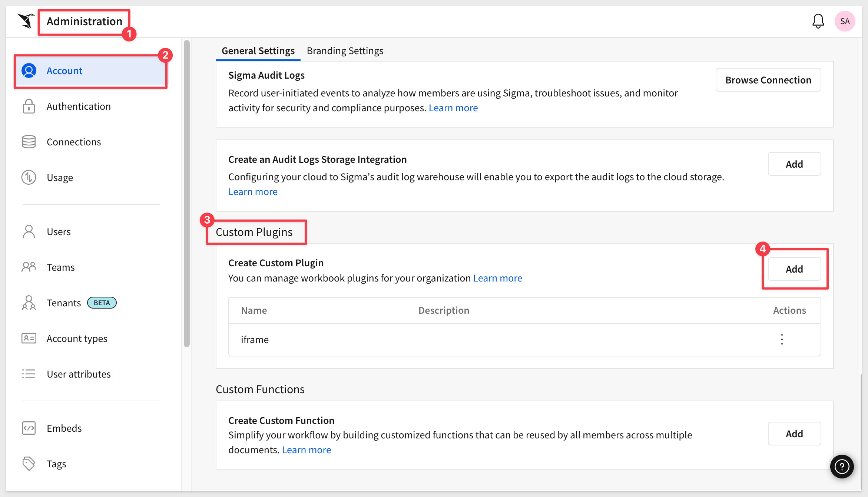Open the notifications bell
This screenshot has height=497, width=868.
(818, 21)
